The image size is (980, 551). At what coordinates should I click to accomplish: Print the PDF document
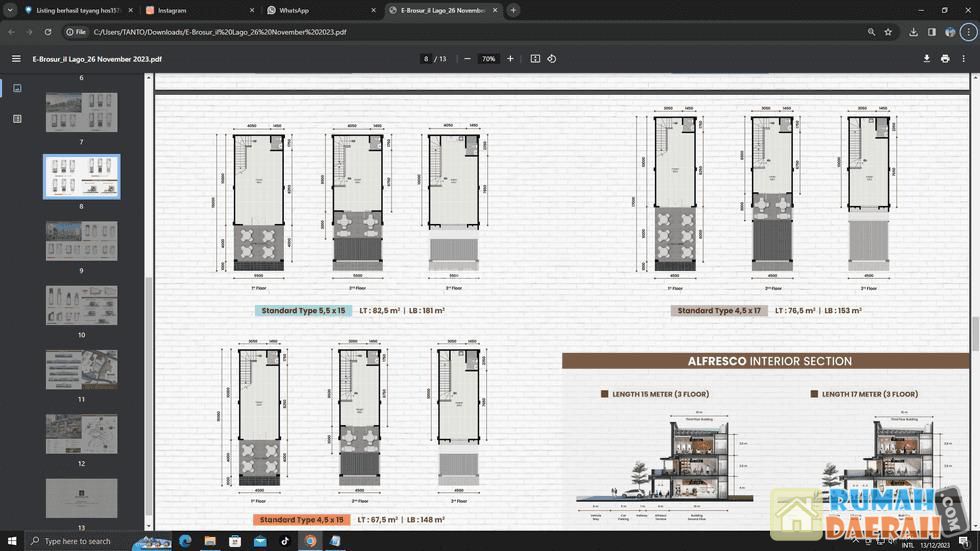pos(945,59)
